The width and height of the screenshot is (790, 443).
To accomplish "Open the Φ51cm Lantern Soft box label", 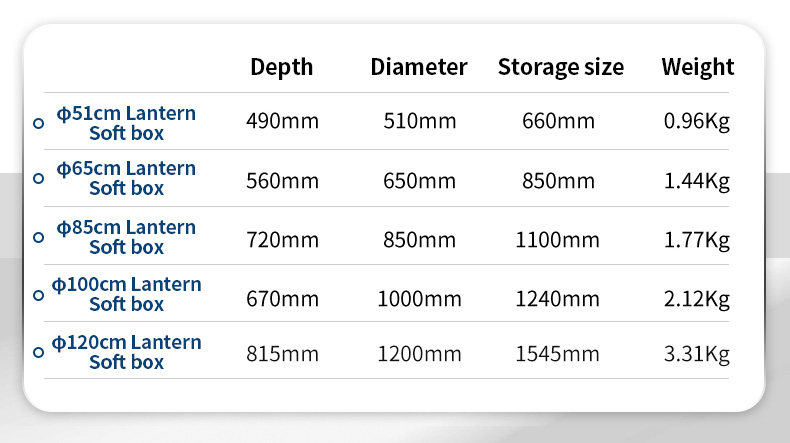I will tap(126, 123).
